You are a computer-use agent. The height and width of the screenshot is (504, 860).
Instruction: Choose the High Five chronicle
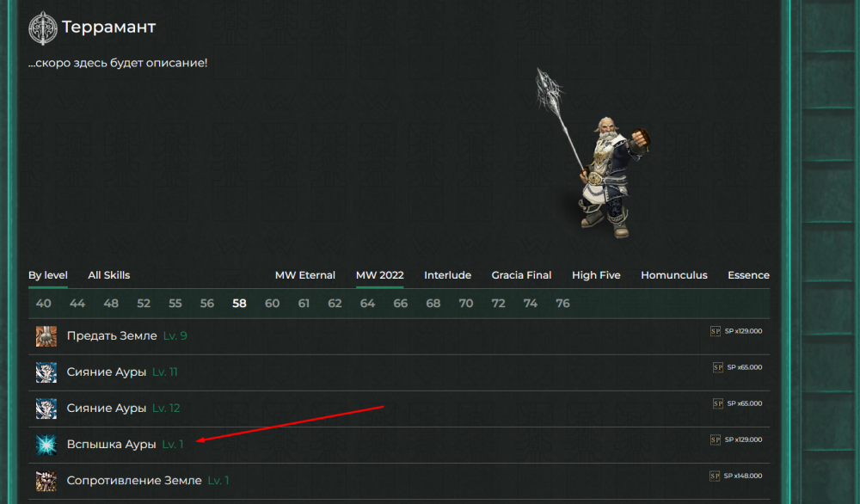pyautogui.click(x=596, y=275)
